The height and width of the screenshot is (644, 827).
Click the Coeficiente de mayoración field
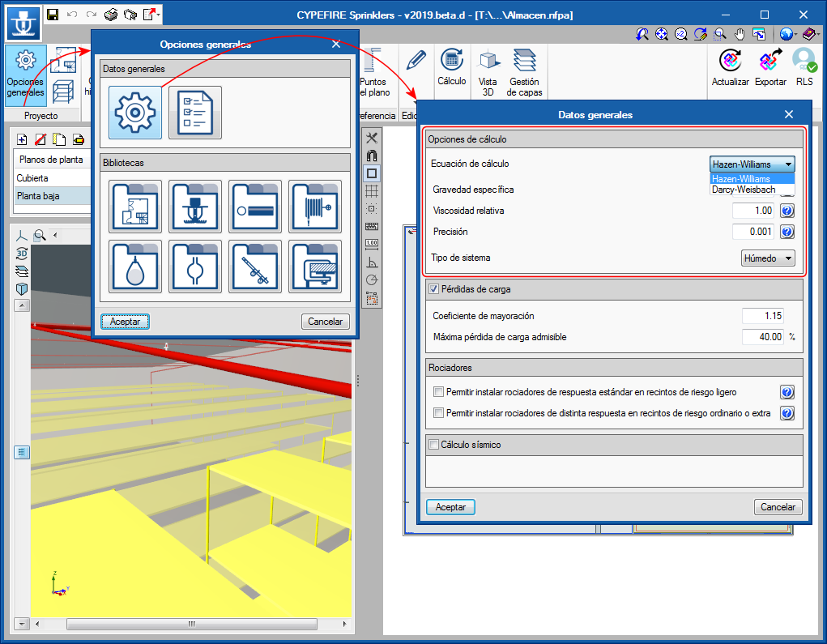763,316
